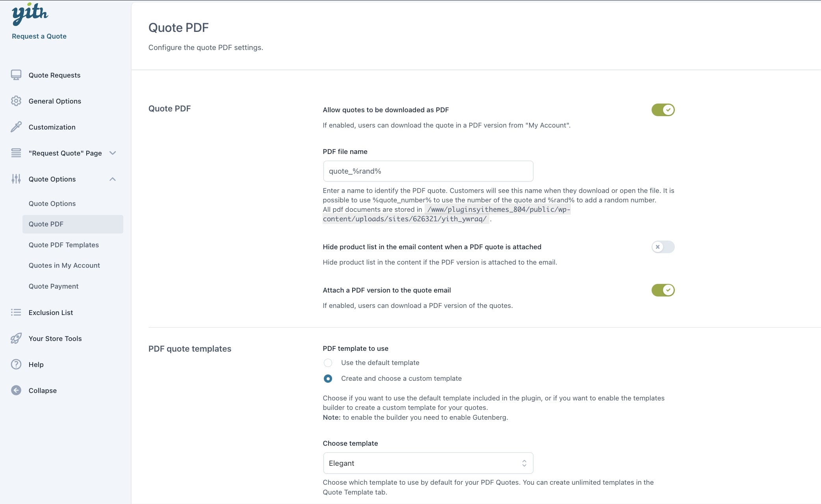Open Quotes in My Account submenu item
821x504 pixels.
click(64, 265)
